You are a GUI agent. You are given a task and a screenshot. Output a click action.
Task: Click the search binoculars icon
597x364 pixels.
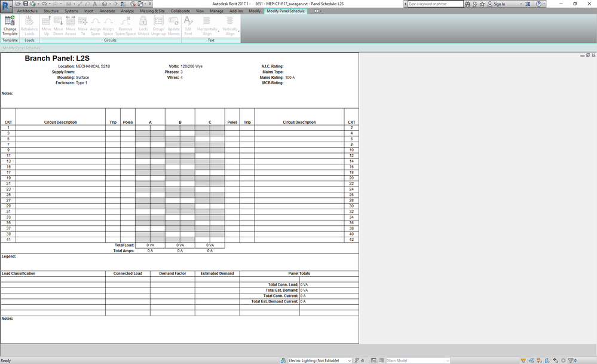(467, 4)
